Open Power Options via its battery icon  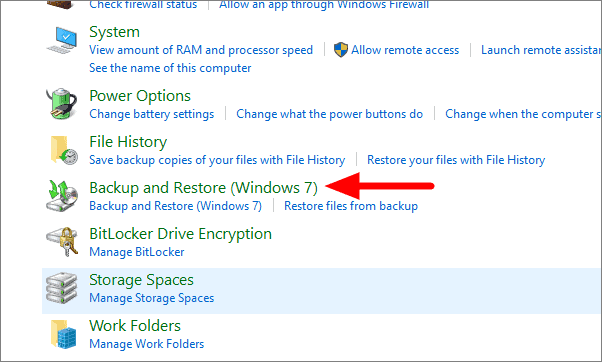click(61, 104)
